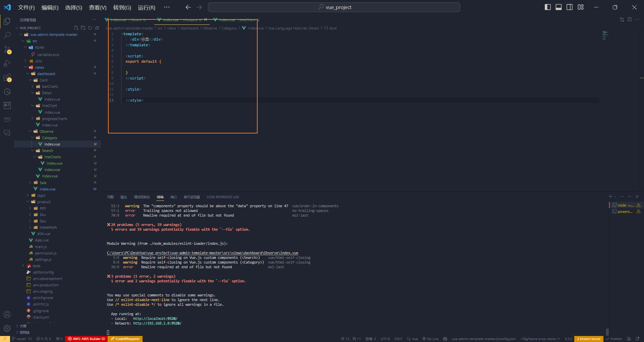Open compare changes icon in editor toolbar
This screenshot has height=342, width=644.
[x=622, y=19]
